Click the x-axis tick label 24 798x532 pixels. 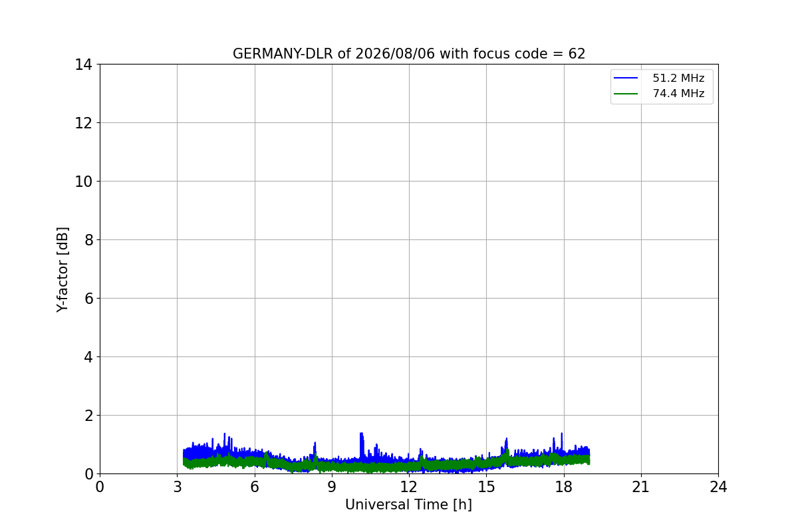click(x=718, y=487)
